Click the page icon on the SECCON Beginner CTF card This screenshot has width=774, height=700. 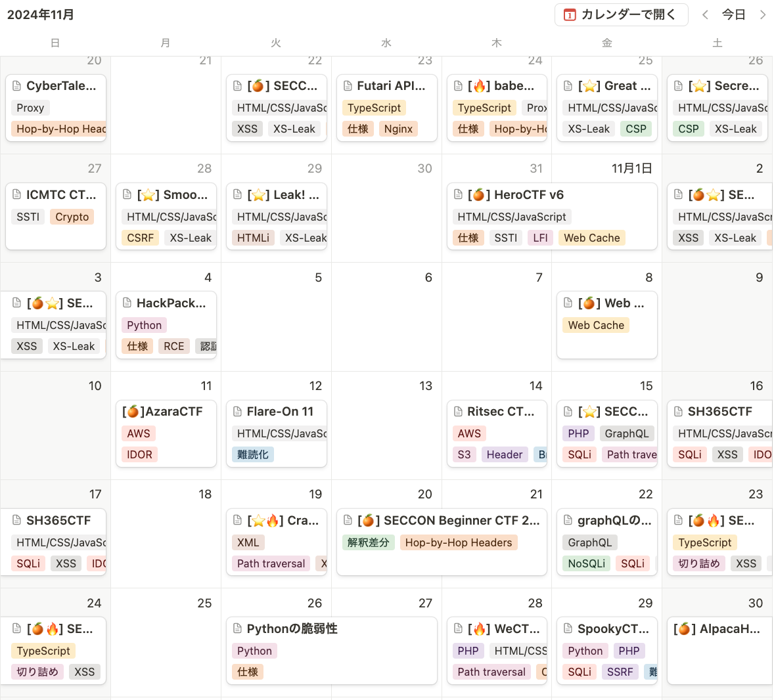(x=348, y=520)
